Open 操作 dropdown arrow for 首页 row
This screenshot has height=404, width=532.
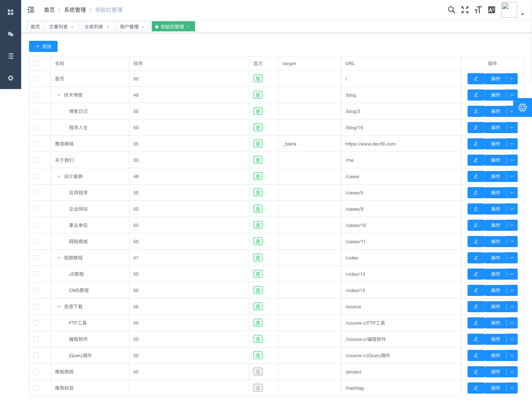[x=512, y=79]
